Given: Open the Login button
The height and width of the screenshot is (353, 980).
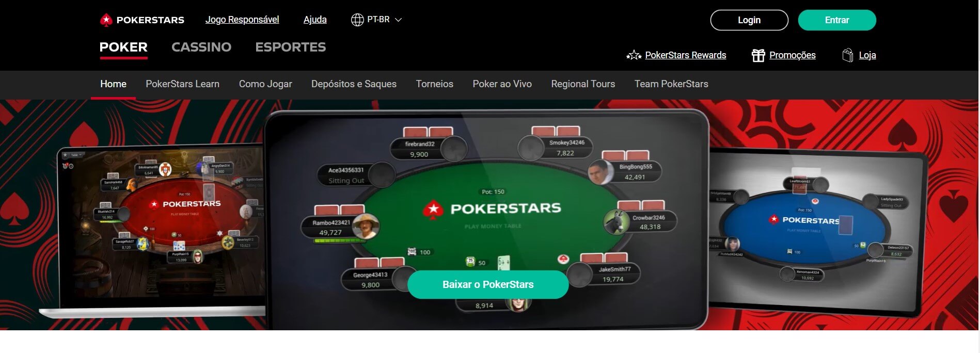Looking at the screenshot, I should (x=749, y=20).
